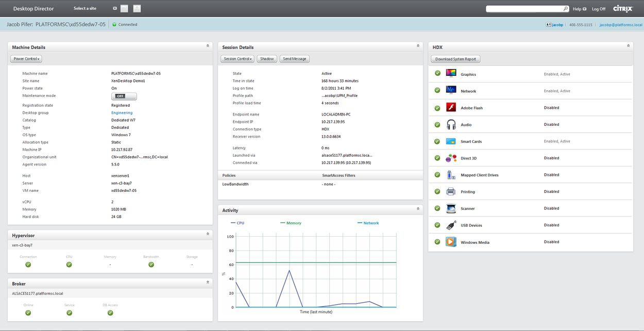The image size is (644, 331).
Task: Select the Audio headphones icon in HDX panel
Action: pos(451,124)
